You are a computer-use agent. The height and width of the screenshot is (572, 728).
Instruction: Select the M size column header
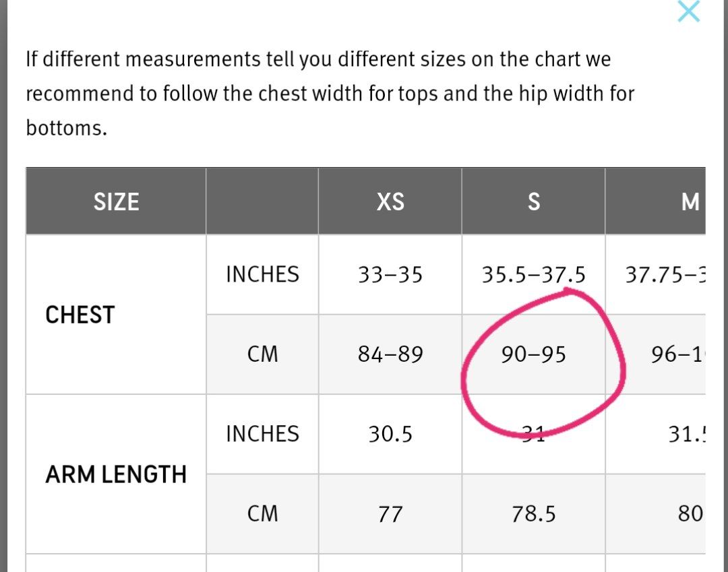(690, 201)
